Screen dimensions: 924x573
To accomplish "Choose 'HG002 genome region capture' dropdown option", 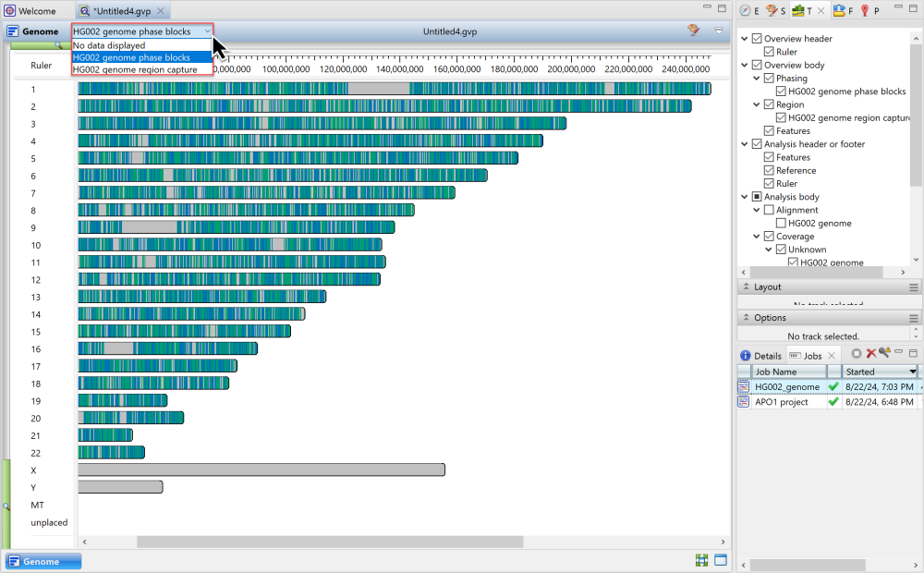I will coord(142,69).
